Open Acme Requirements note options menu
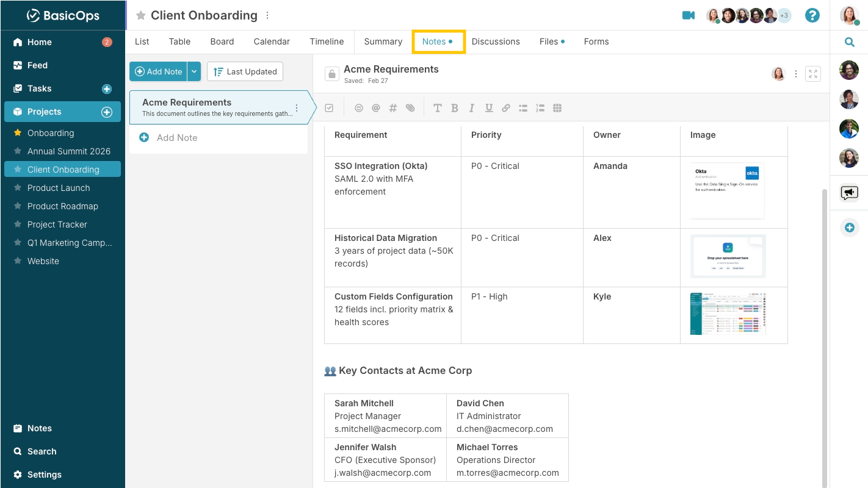Image resolution: width=868 pixels, height=488 pixels. click(297, 108)
